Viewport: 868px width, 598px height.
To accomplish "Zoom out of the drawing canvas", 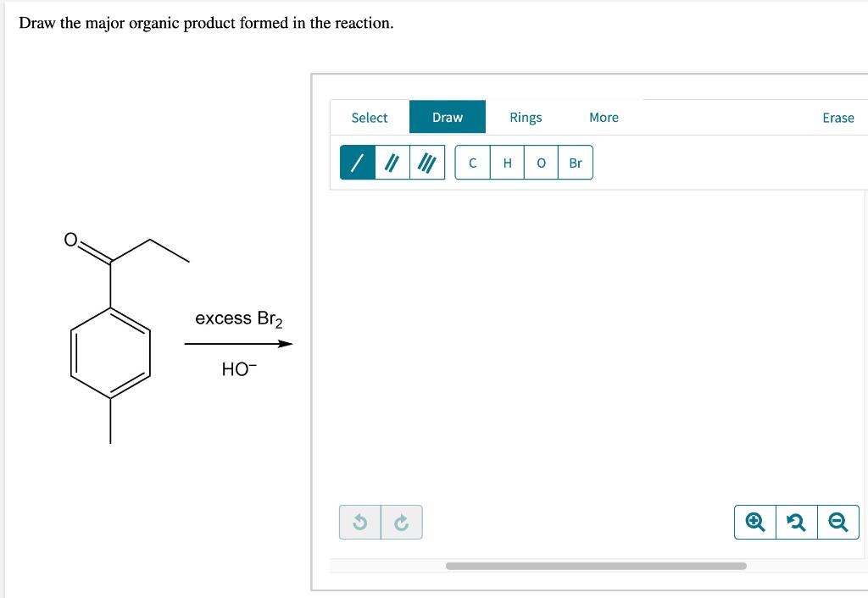I will (x=838, y=523).
